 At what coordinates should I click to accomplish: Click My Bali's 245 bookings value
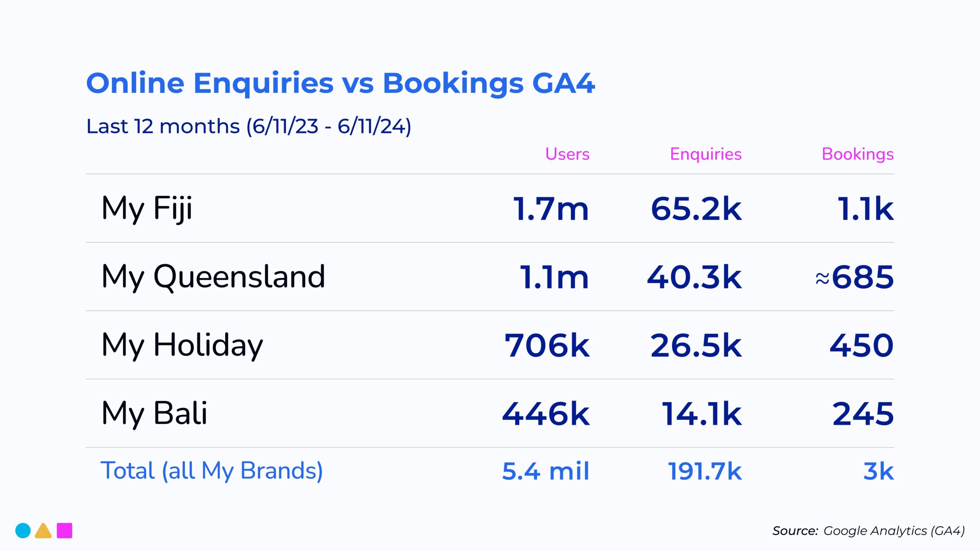pyautogui.click(x=863, y=414)
